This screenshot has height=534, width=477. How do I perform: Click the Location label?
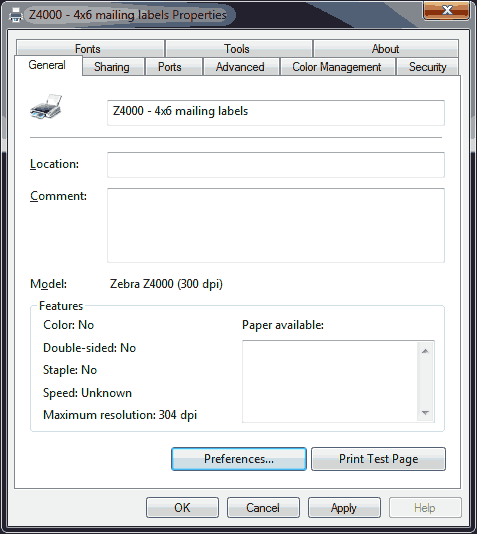click(54, 164)
